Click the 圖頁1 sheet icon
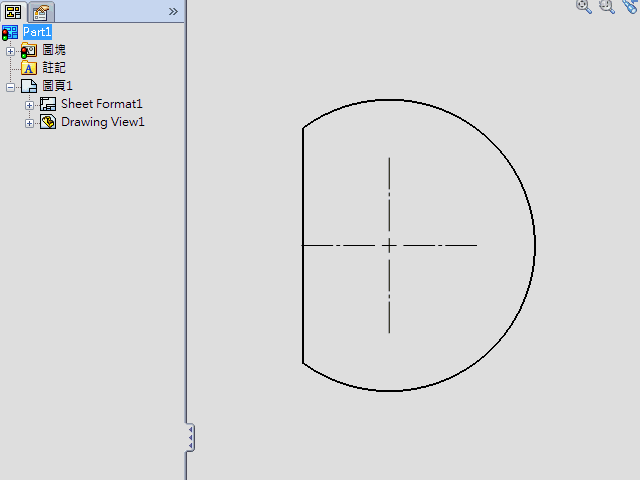Screen dimensions: 640x480 point(29,86)
